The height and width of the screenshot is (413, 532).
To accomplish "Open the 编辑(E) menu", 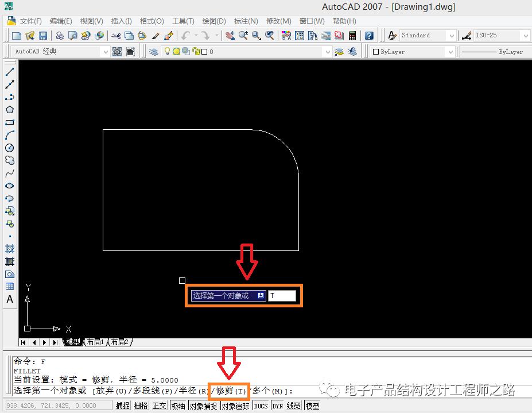I will click(x=61, y=21).
